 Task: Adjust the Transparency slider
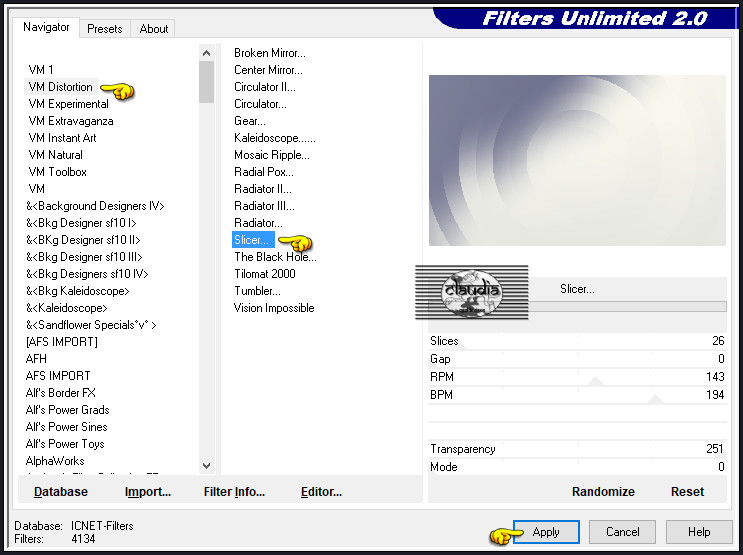577,449
